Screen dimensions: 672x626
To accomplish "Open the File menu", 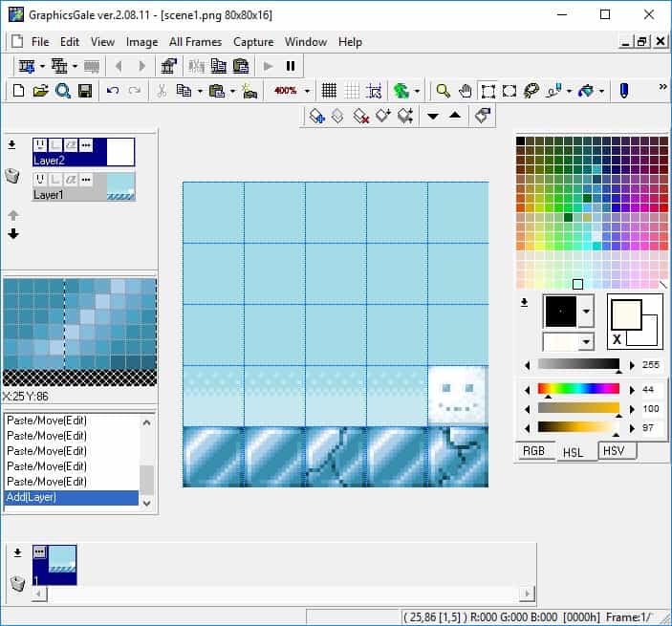I will 40,42.
